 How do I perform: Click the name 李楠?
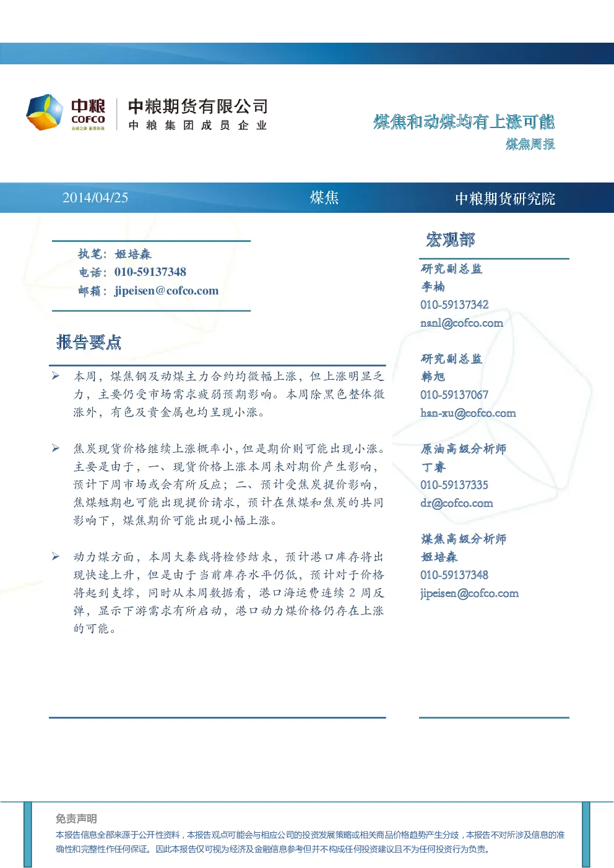click(x=433, y=287)
